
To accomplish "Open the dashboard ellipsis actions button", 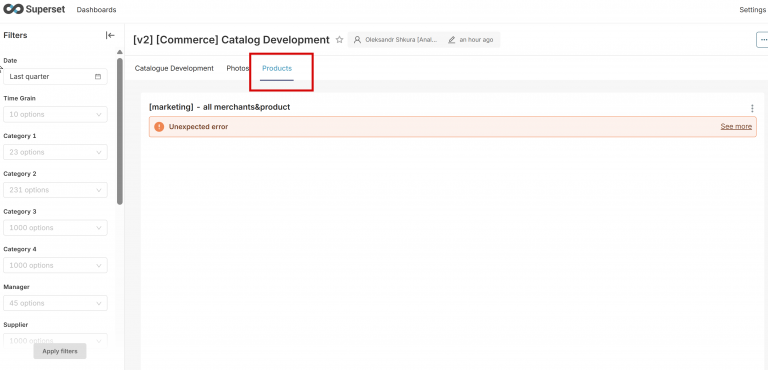I will click(763, 40).
